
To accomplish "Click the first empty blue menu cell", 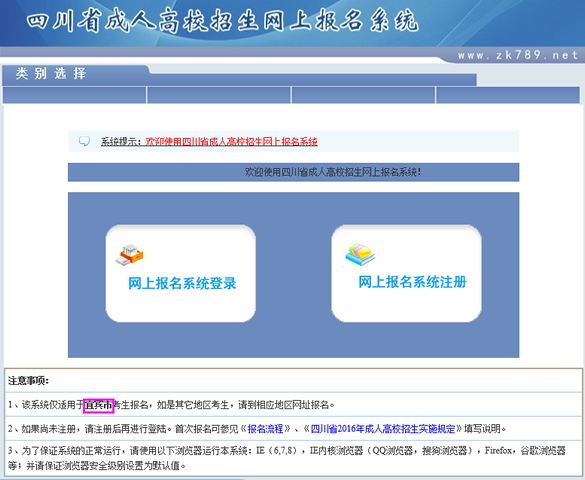I will pyautogui.click(x=74, y=95).
